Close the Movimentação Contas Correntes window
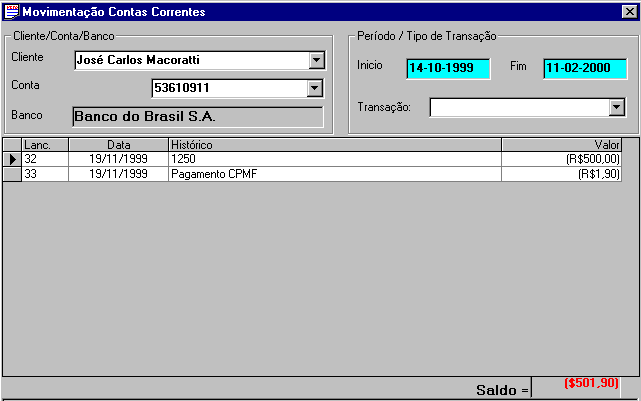 click(x=630, y=11)
